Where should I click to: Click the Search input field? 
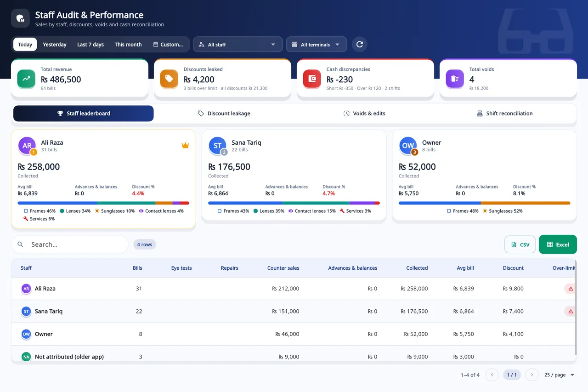[70, 244]
